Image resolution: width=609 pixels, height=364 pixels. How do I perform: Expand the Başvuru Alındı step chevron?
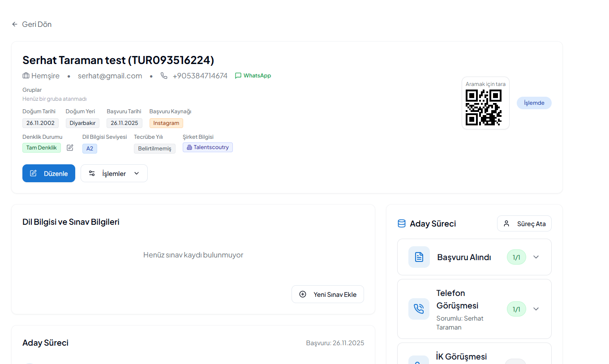click(x=536, y=257)
